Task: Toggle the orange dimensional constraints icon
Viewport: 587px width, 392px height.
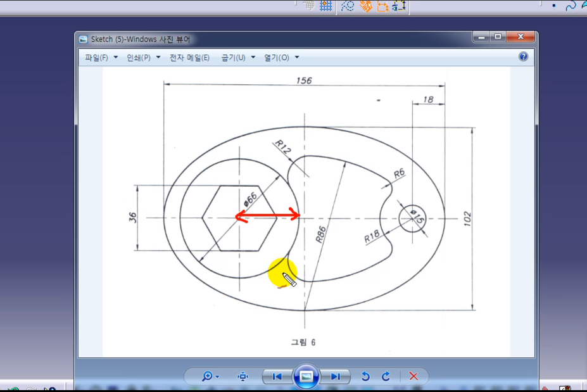Action: tap(382, 6)
